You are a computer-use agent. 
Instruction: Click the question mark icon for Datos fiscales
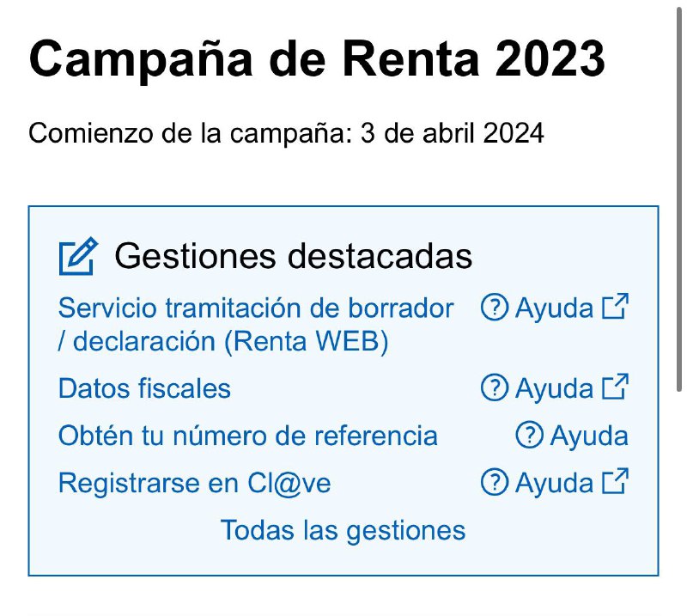(494, 388)
